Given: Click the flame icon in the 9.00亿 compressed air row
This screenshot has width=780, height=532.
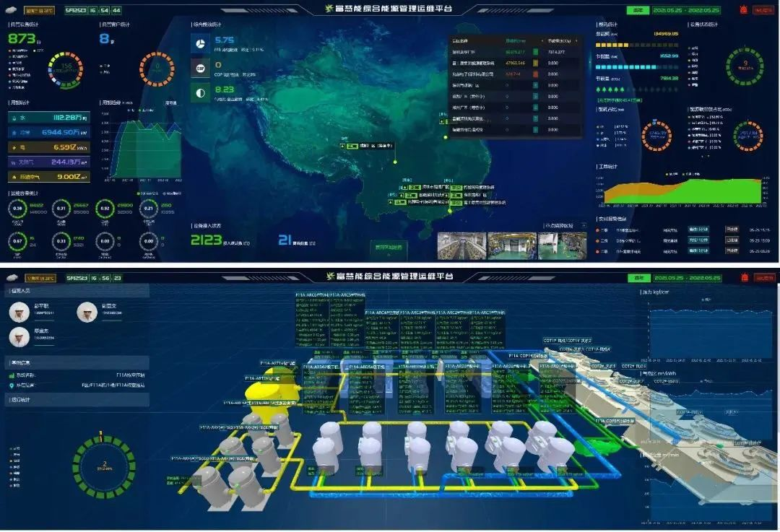Looking at the screenshot, I should (14, 176).
